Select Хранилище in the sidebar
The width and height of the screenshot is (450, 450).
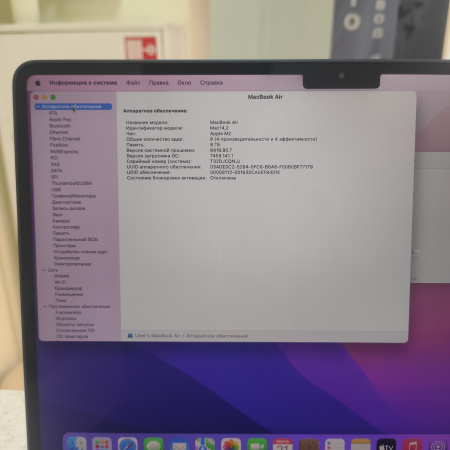67,258
